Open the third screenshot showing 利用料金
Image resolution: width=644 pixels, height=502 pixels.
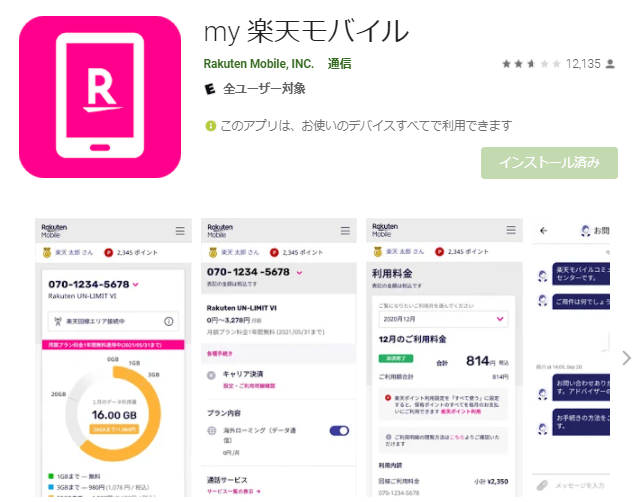(444, 357)
